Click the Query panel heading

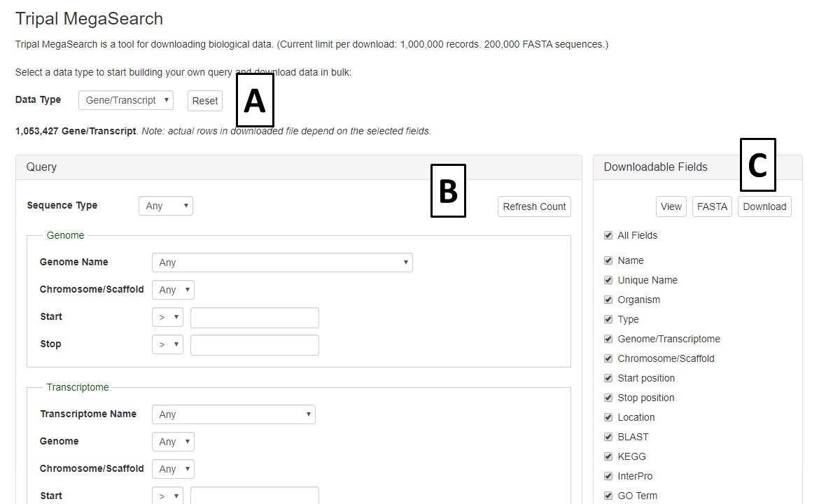pyautogui.click(x=41, y=167)
